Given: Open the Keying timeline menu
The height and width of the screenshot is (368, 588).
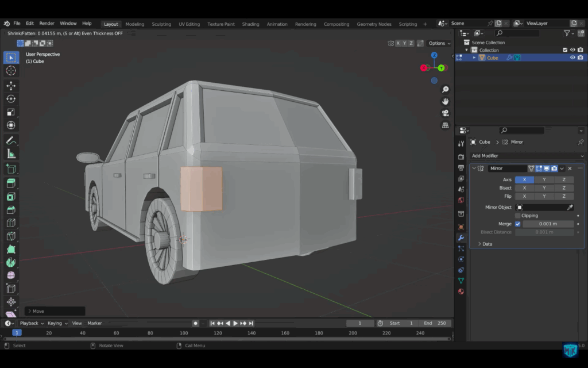Looking at the screenshot, I should 56,323.
